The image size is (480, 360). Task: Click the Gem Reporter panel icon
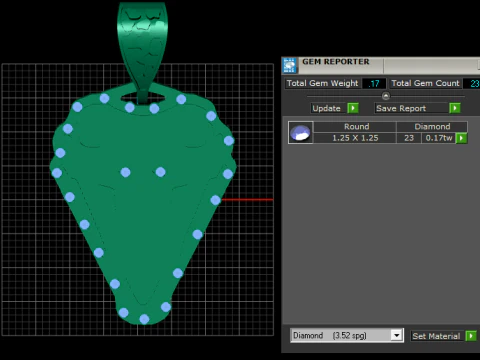[289, 65]
